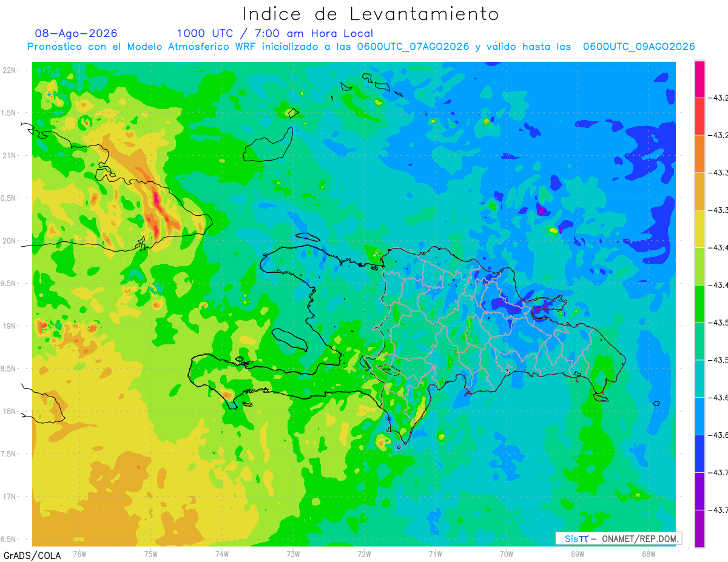Screen dimensions: 728x562
Task: Click the '22N' latitude label
Action: (9, 70)
